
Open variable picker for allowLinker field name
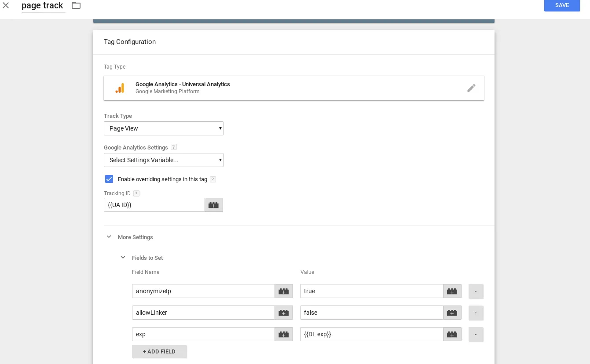284,313
